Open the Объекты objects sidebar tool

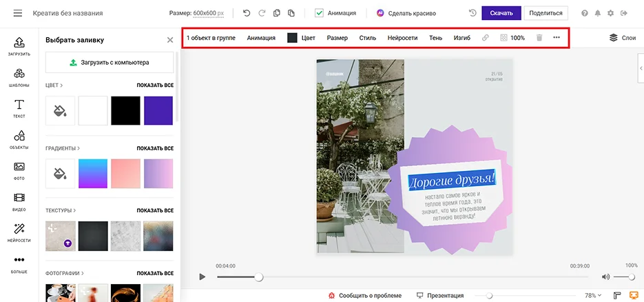19,139
